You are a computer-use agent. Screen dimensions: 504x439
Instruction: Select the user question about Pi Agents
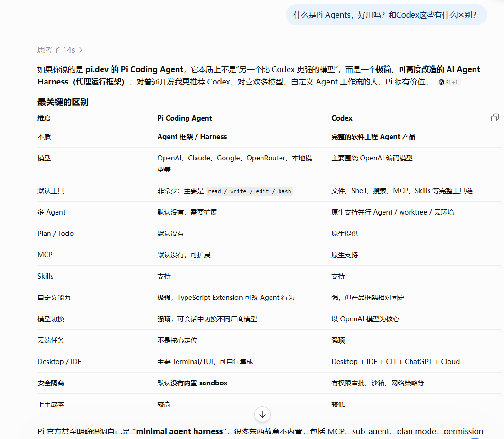click(386, 15)
